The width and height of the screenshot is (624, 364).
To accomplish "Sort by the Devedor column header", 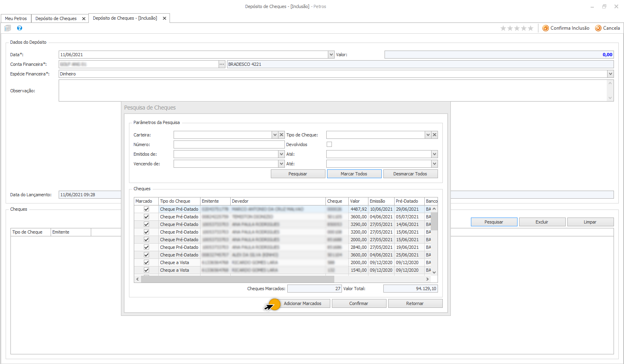I will tap(278, 201).
